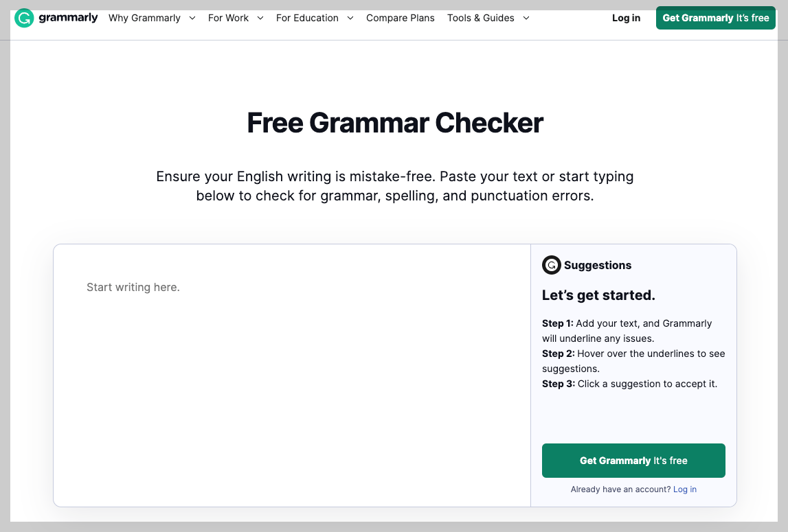Screen dimensions: 788x532
Task: Click Log in in the header
Action: point(626,18)
